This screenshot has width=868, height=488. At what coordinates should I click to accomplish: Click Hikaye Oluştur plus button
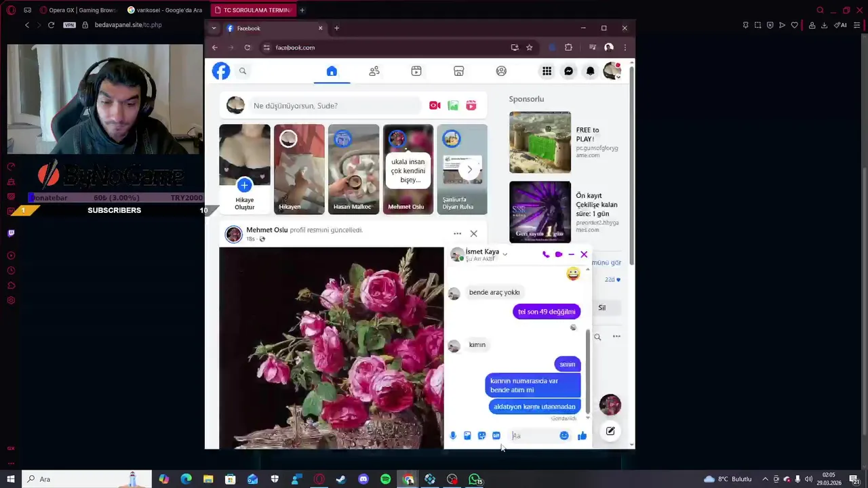tap(244, 185)
